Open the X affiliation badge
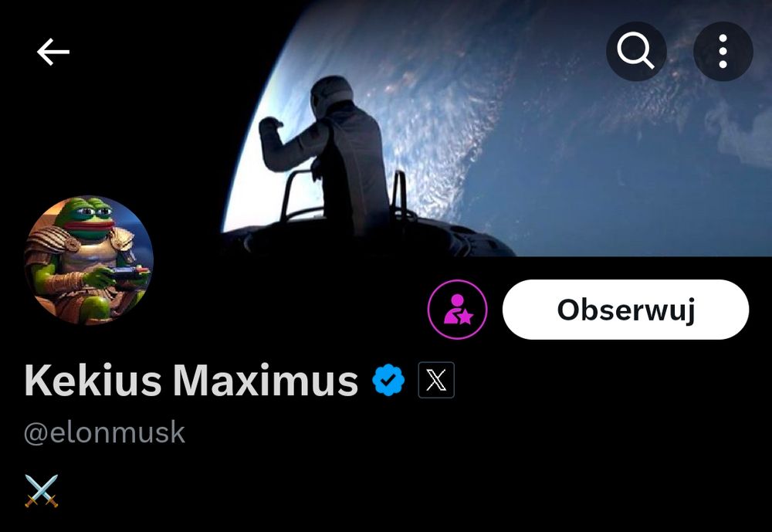772x532 pixels. click(x=436, y=380)
